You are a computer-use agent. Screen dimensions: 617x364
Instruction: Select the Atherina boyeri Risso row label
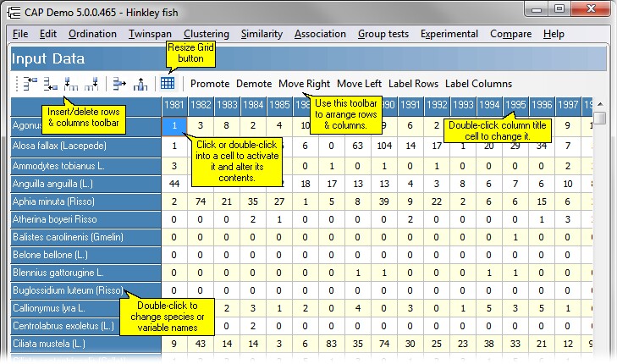[x=85, y=219]
